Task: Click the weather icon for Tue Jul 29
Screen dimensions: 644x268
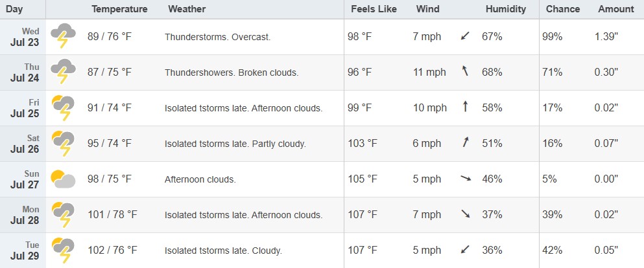Action: (x=64, y=251)
